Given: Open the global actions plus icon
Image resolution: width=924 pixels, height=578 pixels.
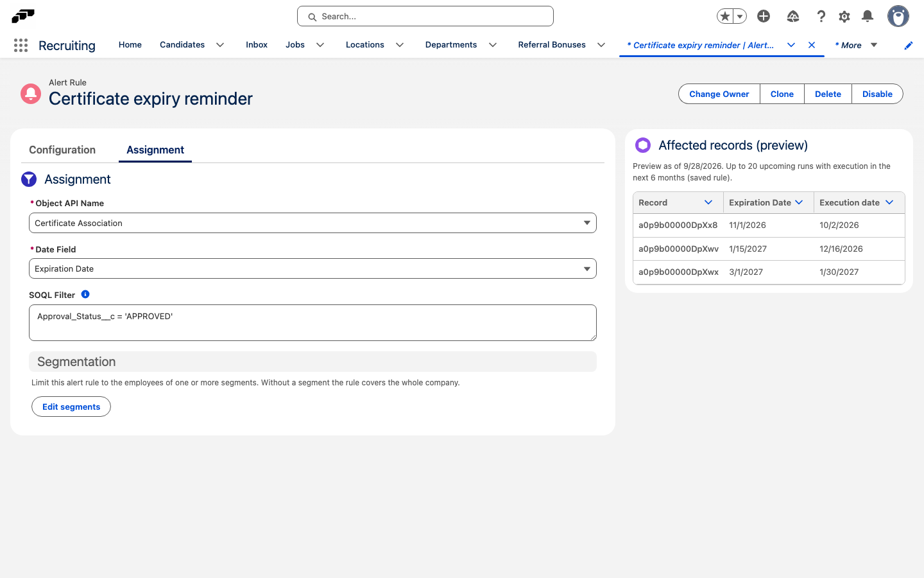Looking at the screenshot, I should point(764,16).
